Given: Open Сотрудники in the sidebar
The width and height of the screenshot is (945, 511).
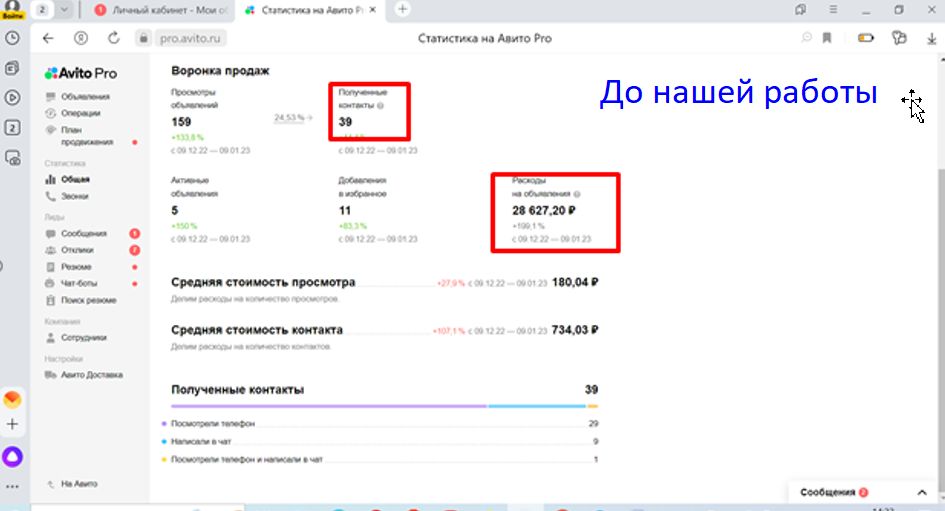Looking at the screenshot, I should point(83,337).
